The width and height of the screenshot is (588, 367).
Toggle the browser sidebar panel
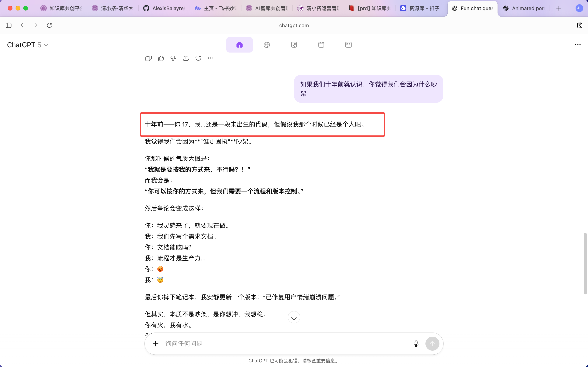(9, 25)
